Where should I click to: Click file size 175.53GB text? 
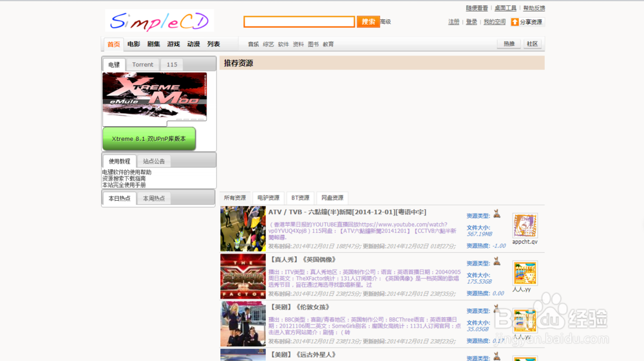click(479, 281)
